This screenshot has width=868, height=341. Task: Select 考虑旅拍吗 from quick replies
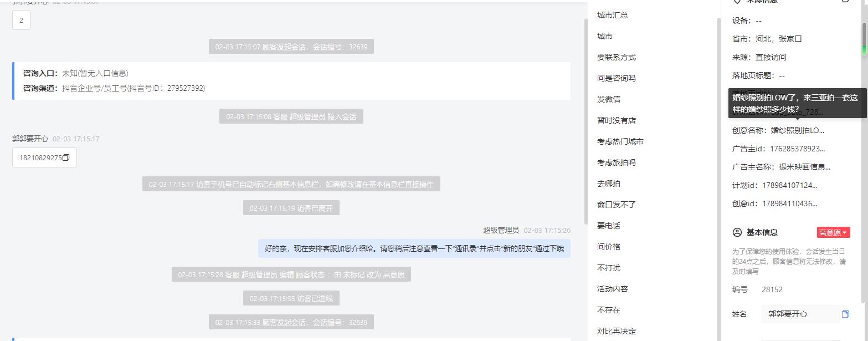(617, 162)
